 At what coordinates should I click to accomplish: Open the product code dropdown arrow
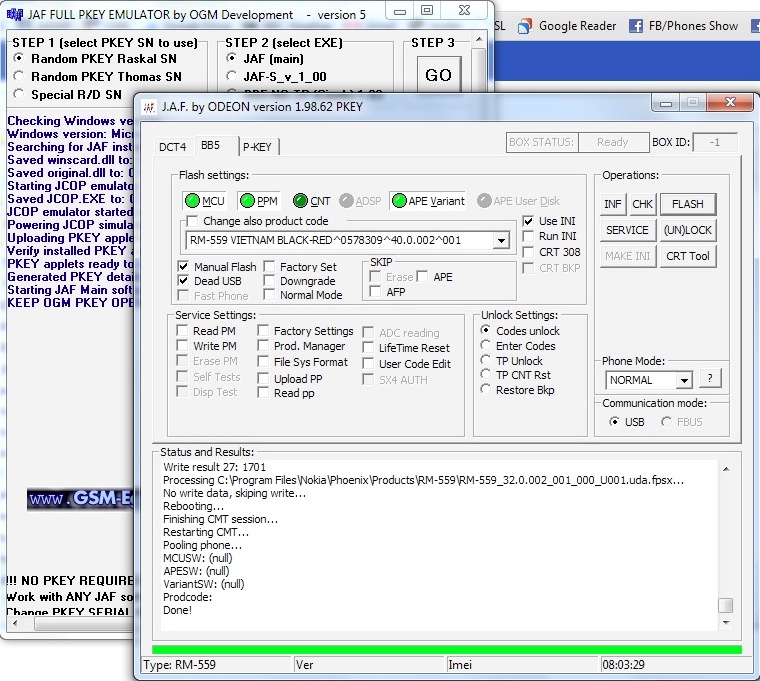coord(501,240)
